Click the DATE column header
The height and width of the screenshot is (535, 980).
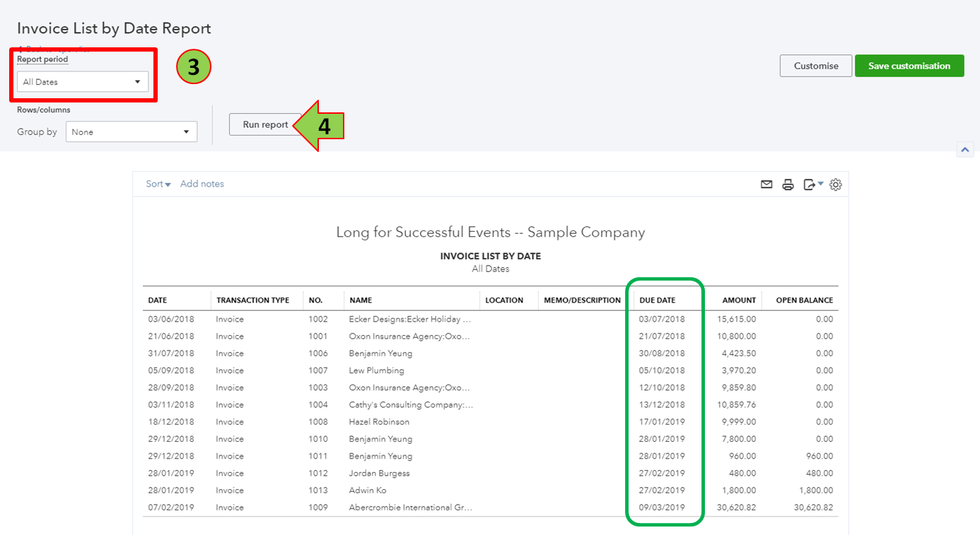[157, 300]
